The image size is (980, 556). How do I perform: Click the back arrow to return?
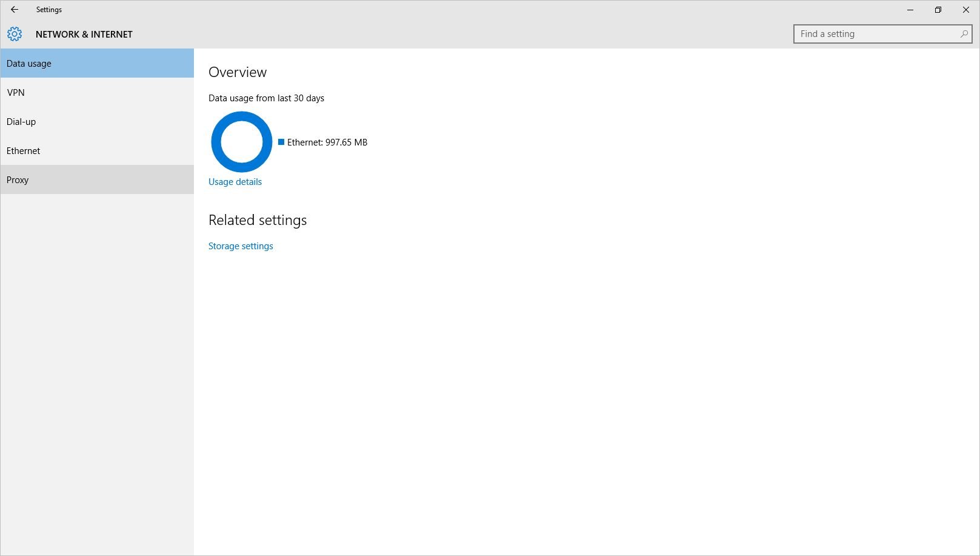(x=13, y=9)
